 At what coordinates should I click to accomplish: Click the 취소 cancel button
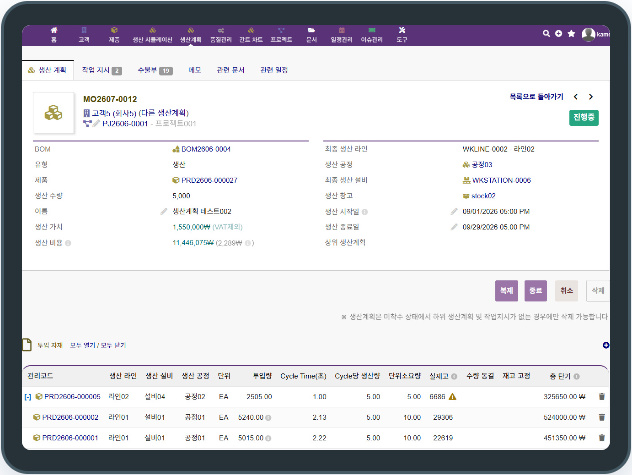[566, 291]
